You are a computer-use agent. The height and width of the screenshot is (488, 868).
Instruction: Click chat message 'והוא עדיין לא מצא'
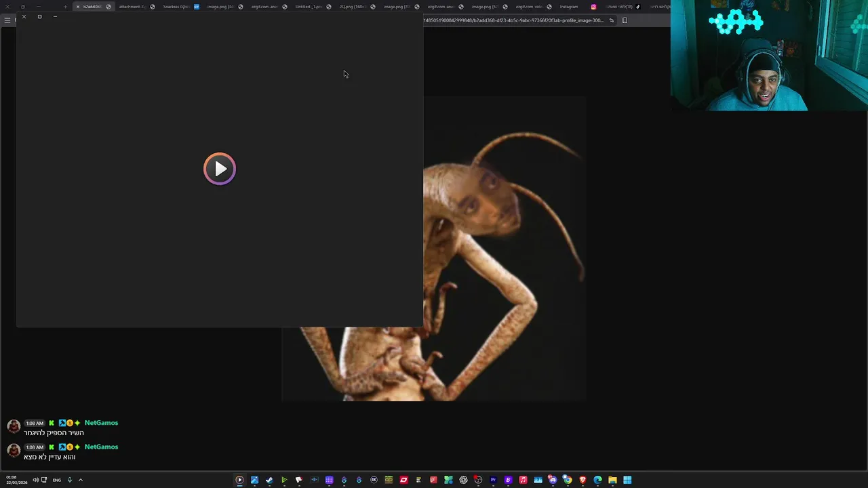(x=50, y=457)
